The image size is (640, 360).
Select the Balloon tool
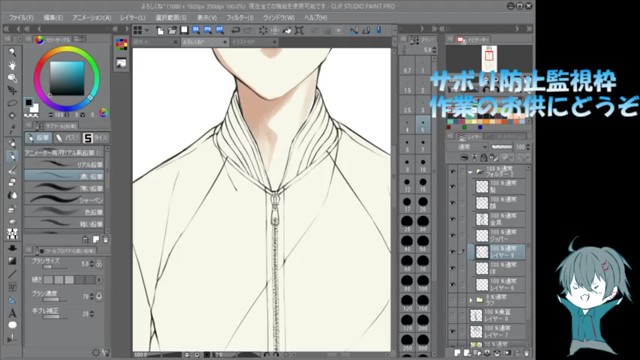(x=12, y=325)
